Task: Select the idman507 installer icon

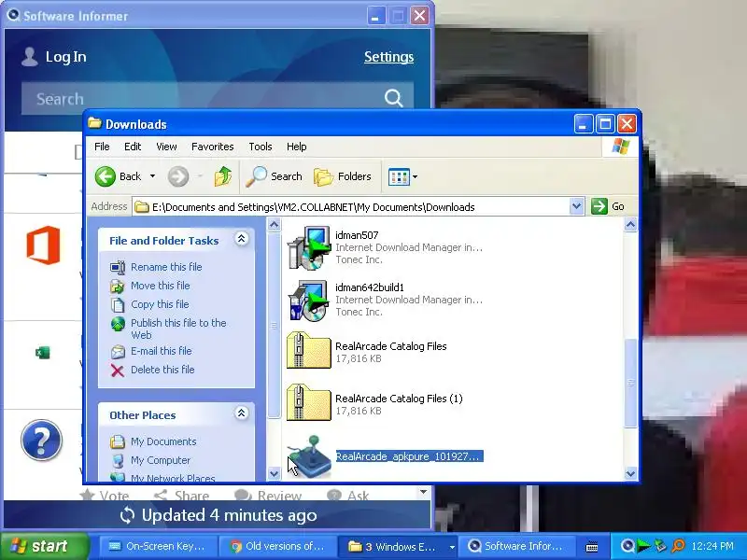Action: 309,247
